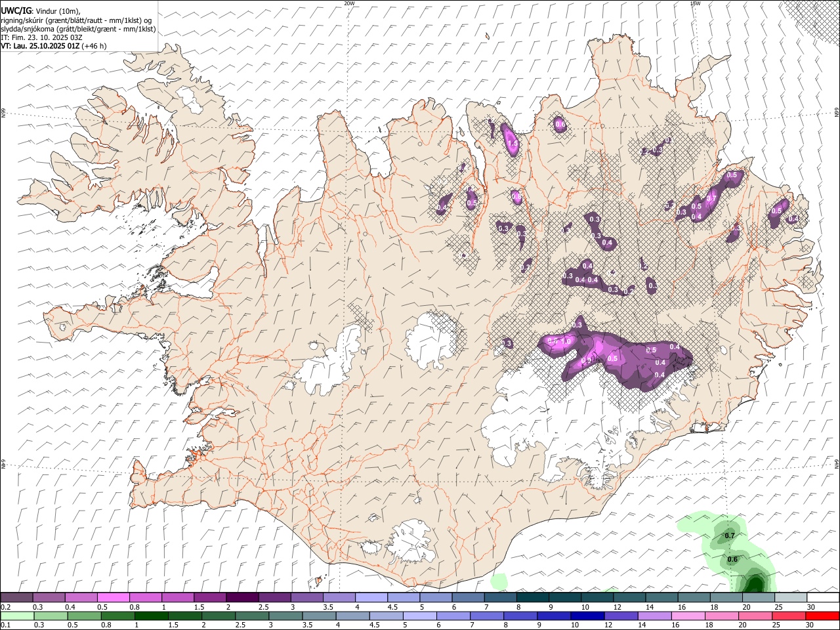The height and width of the screenshot is (630, 840).
Task: Click the 4.5 tick label on the snow scale
Action: click(392, 607)
